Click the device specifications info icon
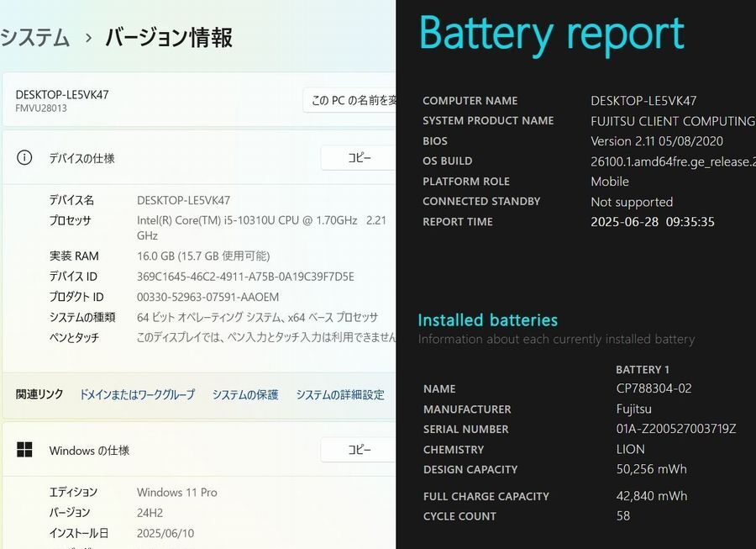 pyautogui.click(x=24, y=158)
